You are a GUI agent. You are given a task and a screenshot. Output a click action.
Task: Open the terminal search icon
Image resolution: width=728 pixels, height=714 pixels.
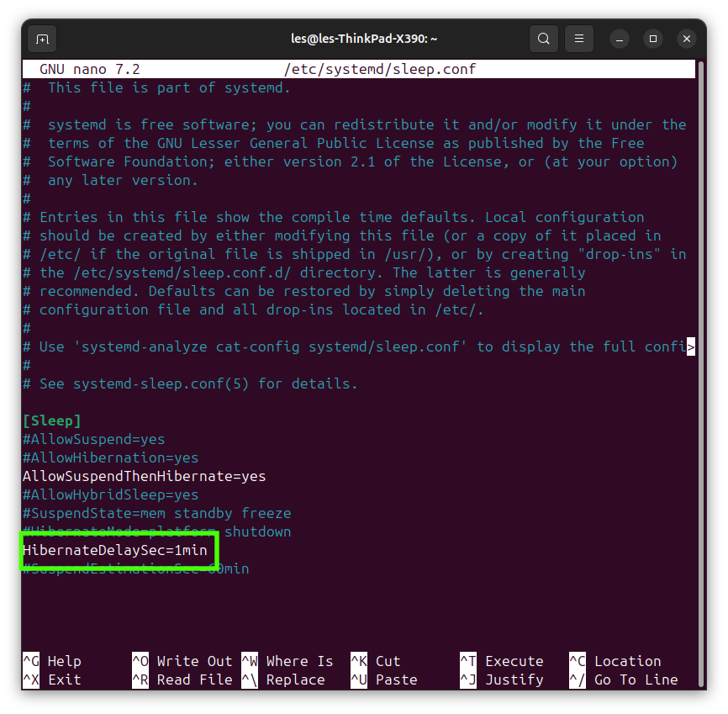[x=543, y=39]
